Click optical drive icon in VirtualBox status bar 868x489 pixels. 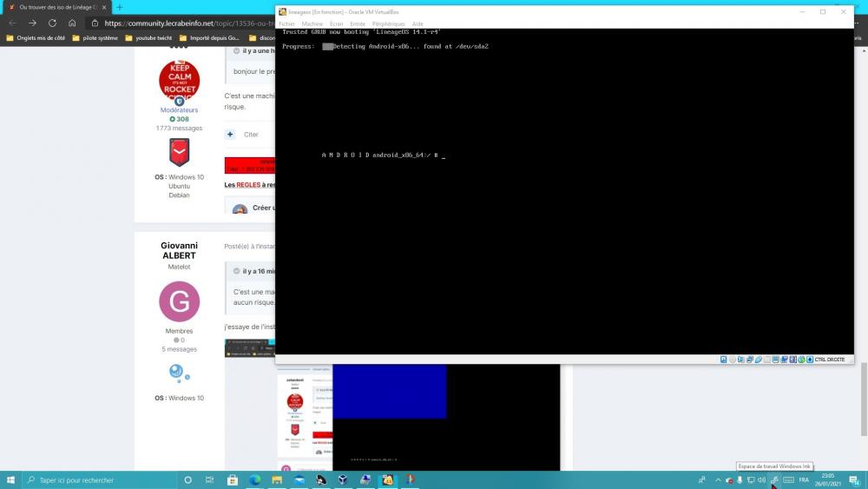tap(733, 360)
